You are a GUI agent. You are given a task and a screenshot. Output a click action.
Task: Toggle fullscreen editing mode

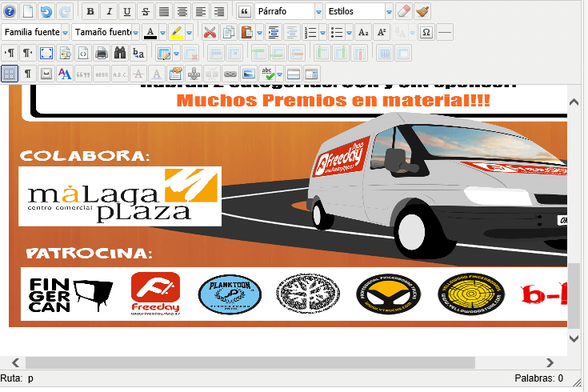click(46, 53)
